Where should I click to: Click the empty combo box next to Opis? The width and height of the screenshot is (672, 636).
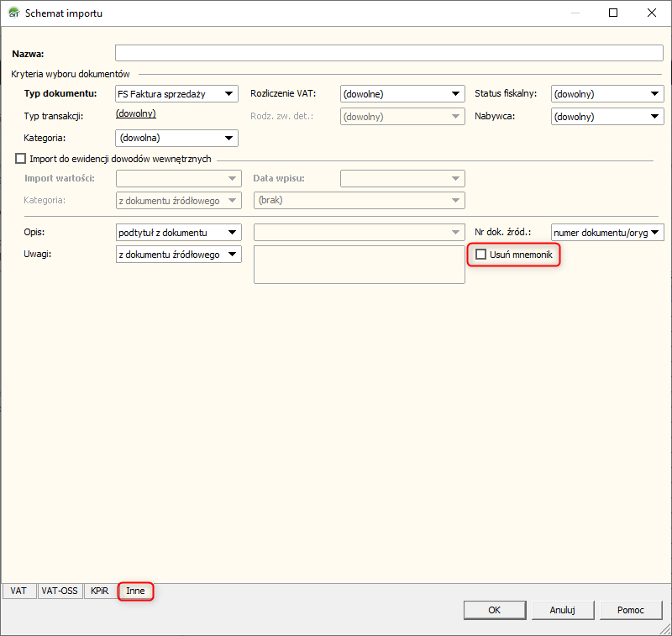coord(360,232)
